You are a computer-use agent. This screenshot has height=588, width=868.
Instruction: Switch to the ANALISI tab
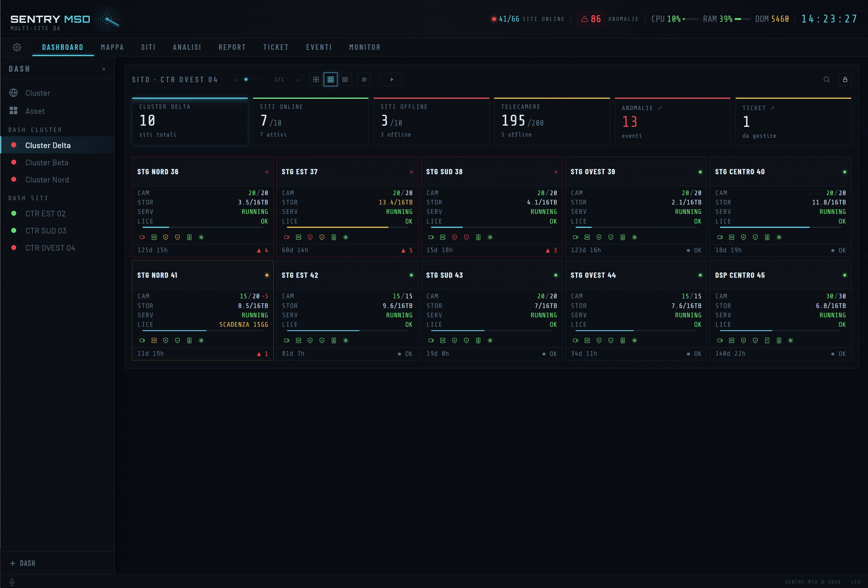pyautogui.click(x=187, y=47)
